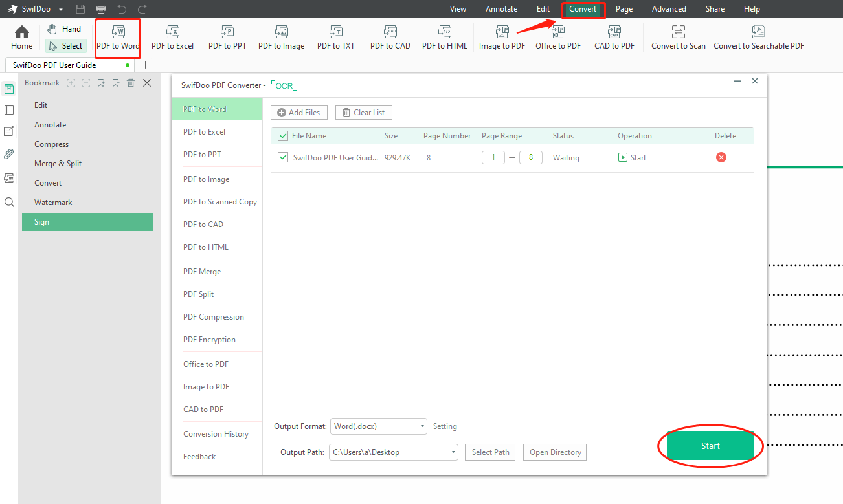Image resolution: width=843 pixels, height=504 pixels.
Task: Click the green Start button
Action: click(x=710, y=446)
